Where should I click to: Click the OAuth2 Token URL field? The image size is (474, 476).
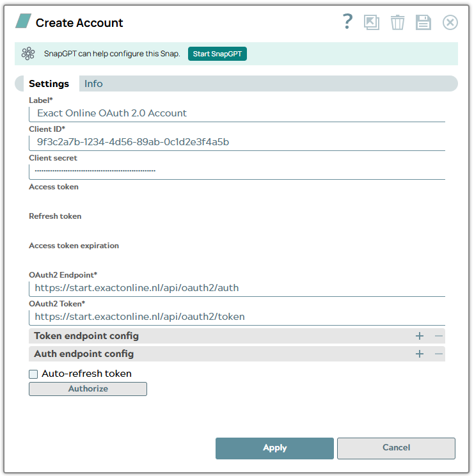coord(237,317)
